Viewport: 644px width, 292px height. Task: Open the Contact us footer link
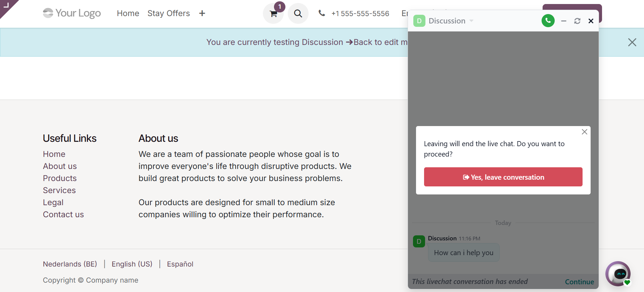pos(63,215)
